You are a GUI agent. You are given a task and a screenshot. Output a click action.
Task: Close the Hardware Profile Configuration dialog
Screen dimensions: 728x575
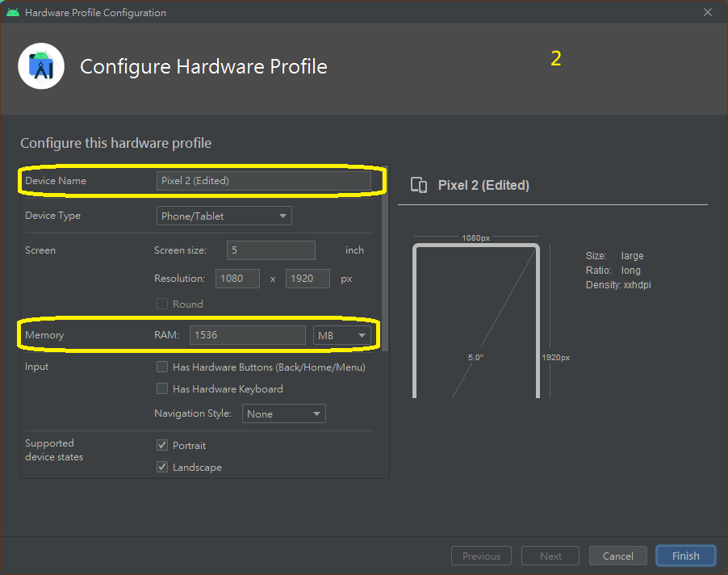708,12
